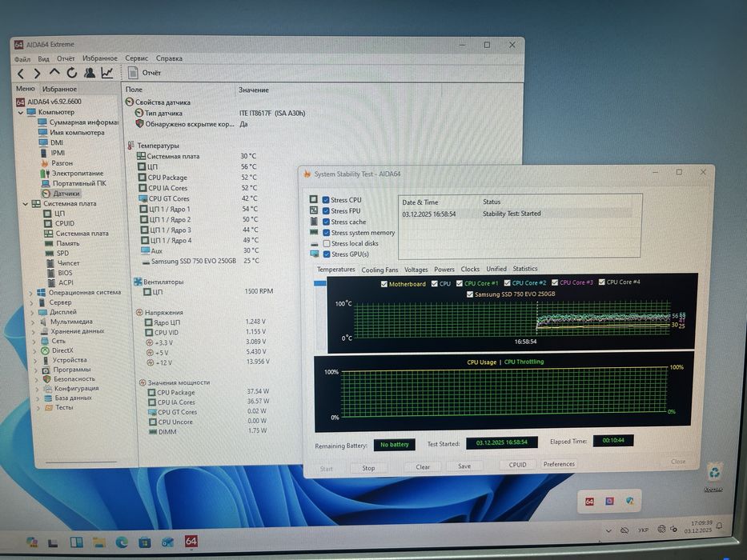Click the Back arrow in AIDA64 toolbar

click(x=21, y=74)
